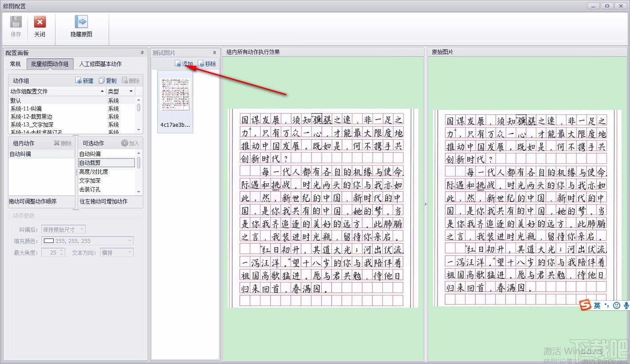This screenshot has height=364, width=630.
Task: Minimize the 修图配置 window
Action: (x=594, y=6)
